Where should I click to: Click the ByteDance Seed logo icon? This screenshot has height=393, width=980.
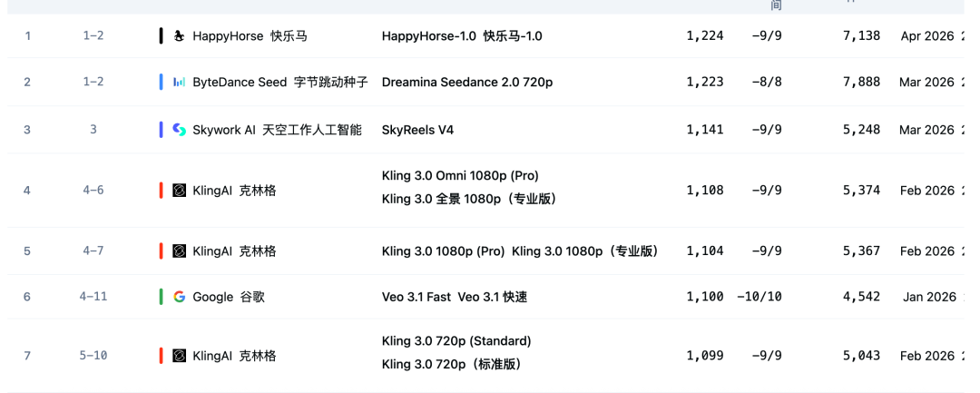click(x=180, y=82)
